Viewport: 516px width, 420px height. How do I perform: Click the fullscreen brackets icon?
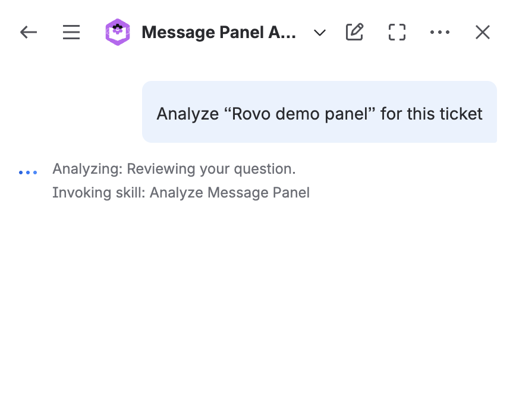[397, 32]
